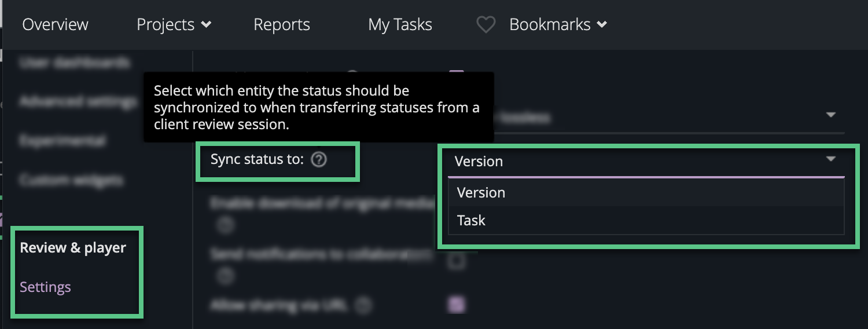Image resolution: width=868 pixels, height=329 pixels.
Task: Toggle the Allow sharing via URL checkbox
Action: pyautogui.click(x=457, y=304)
